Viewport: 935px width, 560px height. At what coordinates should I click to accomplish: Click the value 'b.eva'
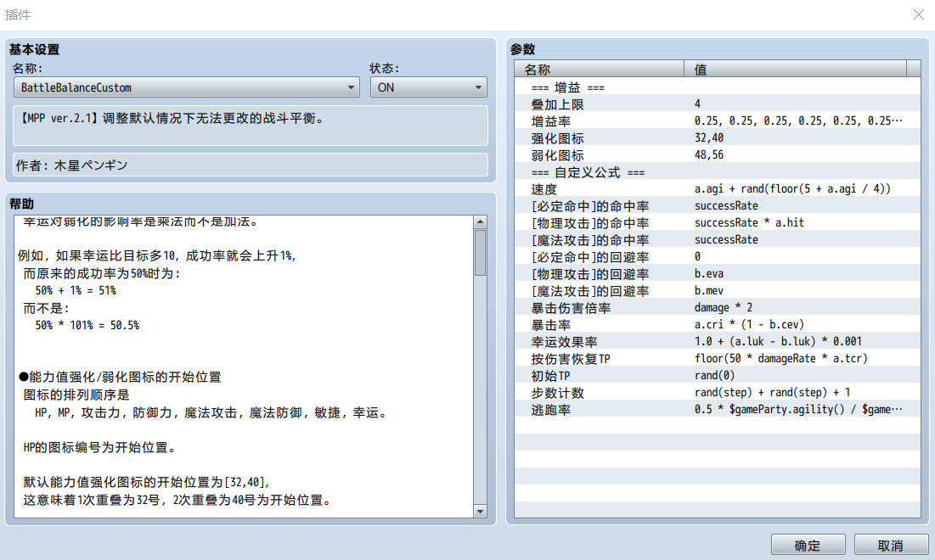[x=709, y=273]
